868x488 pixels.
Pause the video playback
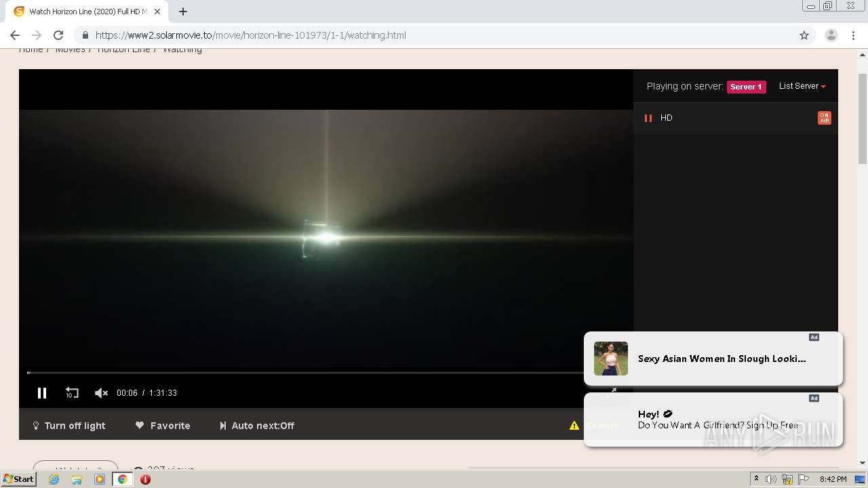[x=42, y=393]
